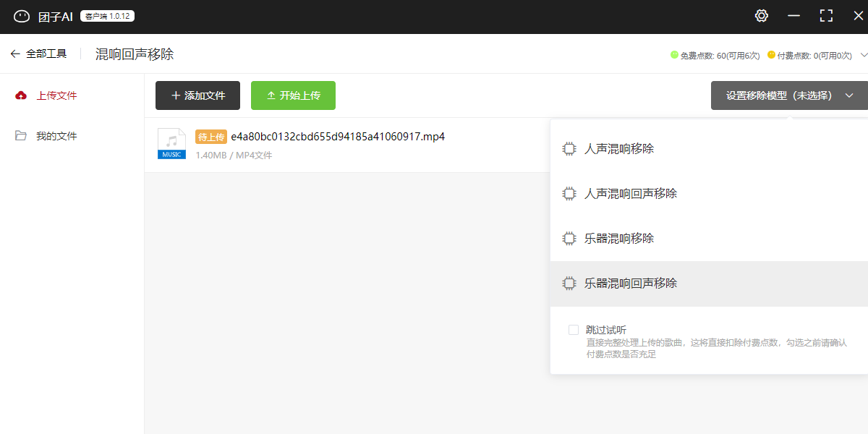Image resolution: width=868 pixels, height=434 pixels.
Task: Enable the 跳过试听 checkbox
Action: [574, 330]
